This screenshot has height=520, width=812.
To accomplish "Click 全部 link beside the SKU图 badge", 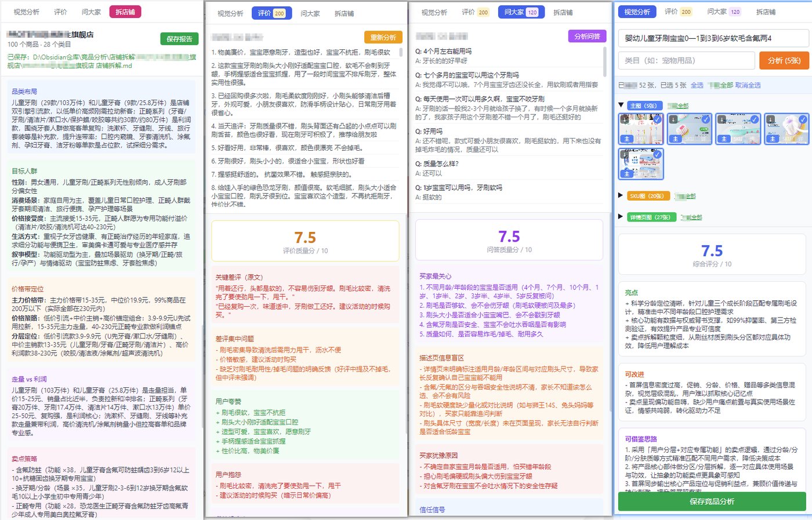I will (684, 197).
